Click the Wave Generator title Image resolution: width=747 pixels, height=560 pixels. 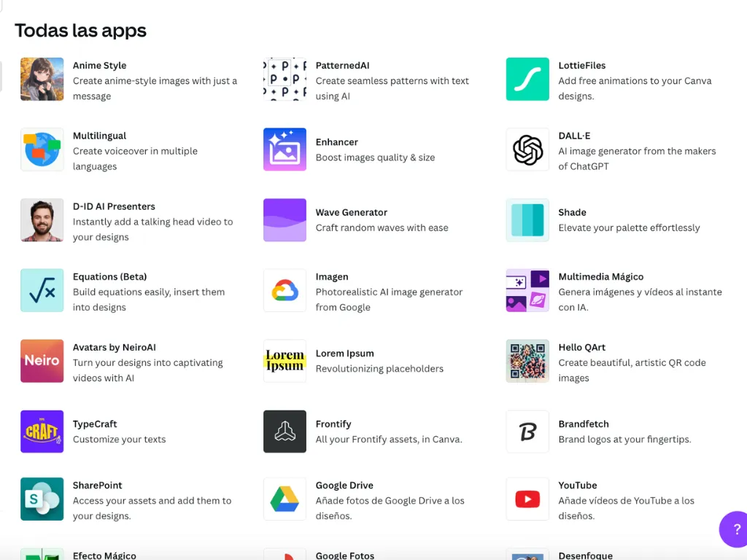pyautogui.click(x=352, y=212)
